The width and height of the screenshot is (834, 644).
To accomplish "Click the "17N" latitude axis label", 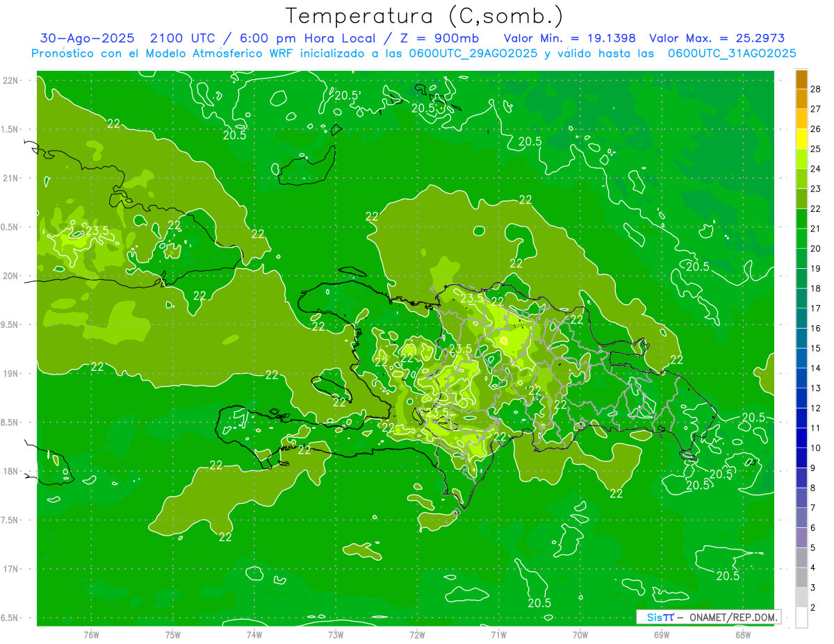I will click(x=11, y=569).
